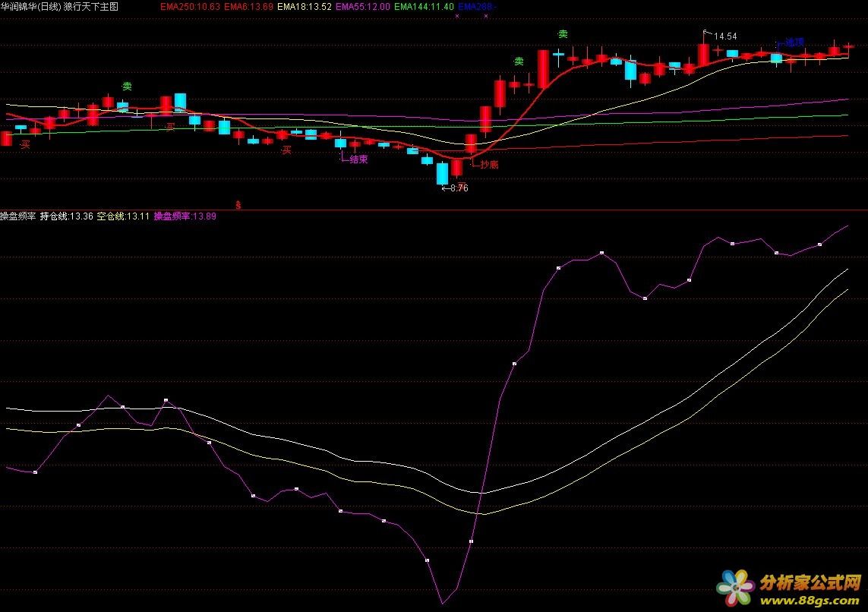Viewport: 868px width, 612px height.
Task: Select the EMA144:11.40 indicator label
Action: tap(424, 7)
